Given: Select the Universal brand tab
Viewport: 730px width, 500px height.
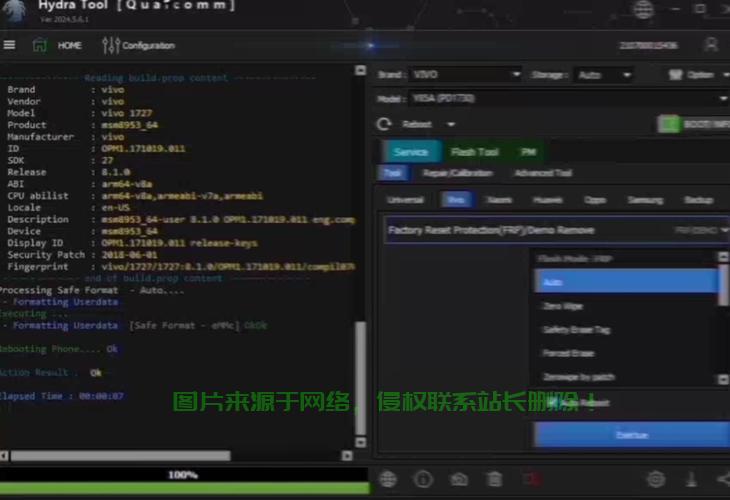Looking at the screenshot, I should coord(406,200).
